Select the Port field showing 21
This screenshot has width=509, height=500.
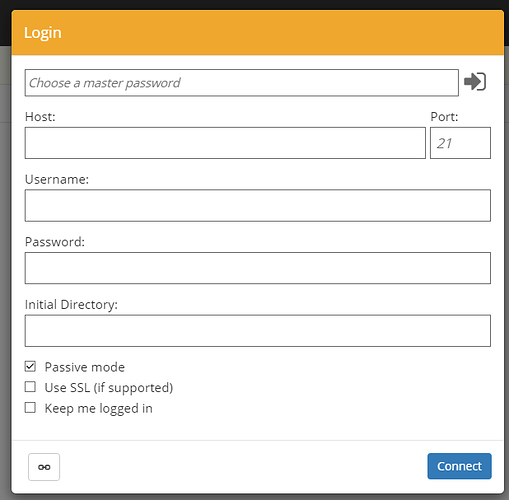(460, 143)
